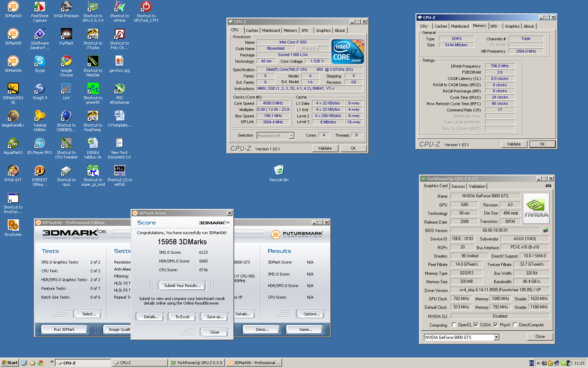Open the Shortcut to GPUTool_CTP1 icon
Viewport: 588px width, 368px height.
tap(146, 12)
